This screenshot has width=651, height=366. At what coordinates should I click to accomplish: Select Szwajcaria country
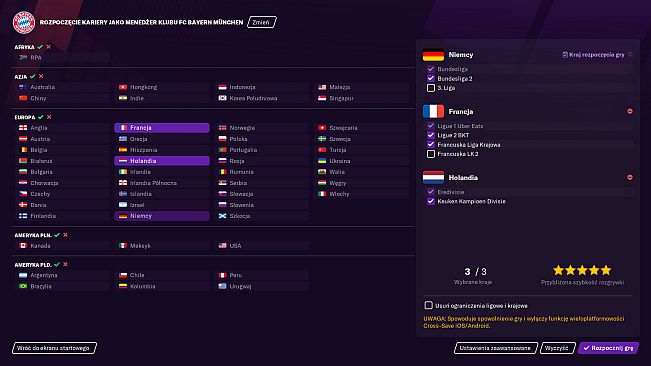pyautogui.click(x=361, y=128)
